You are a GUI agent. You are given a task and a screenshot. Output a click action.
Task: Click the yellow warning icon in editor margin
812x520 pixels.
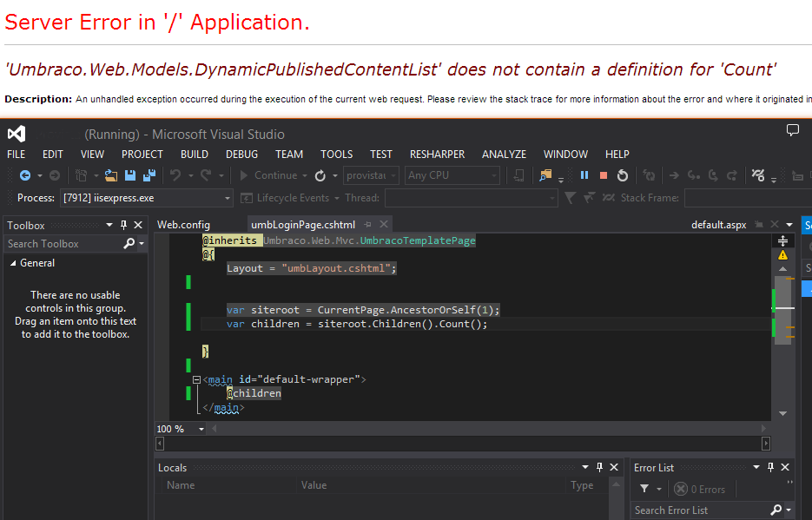coord(782,255)
